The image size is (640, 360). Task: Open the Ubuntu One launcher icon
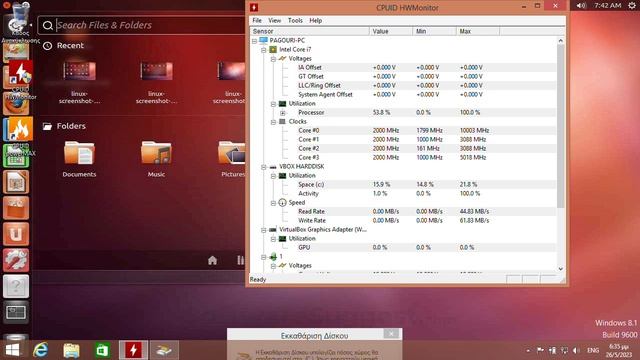point(16,234)
